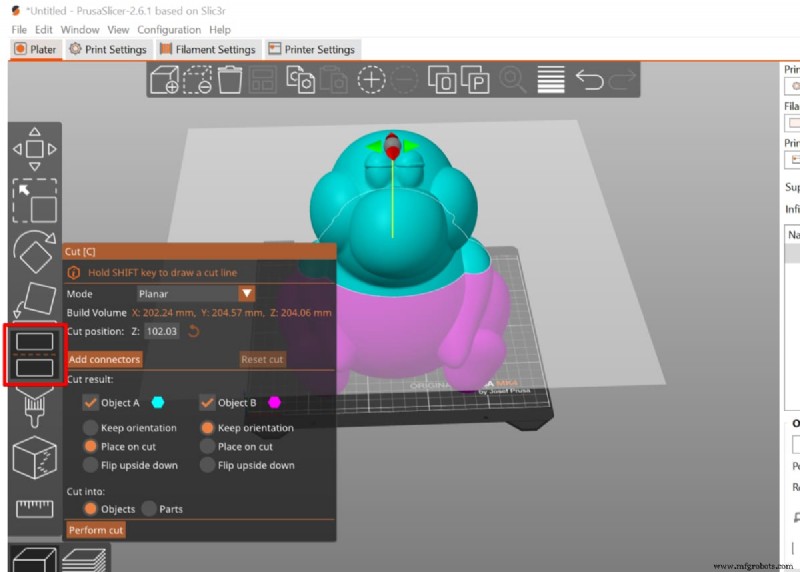Click the magenta Object B color swatch
Image resolution: width=800 pixels, height=572 pixels.
[274, 403]
